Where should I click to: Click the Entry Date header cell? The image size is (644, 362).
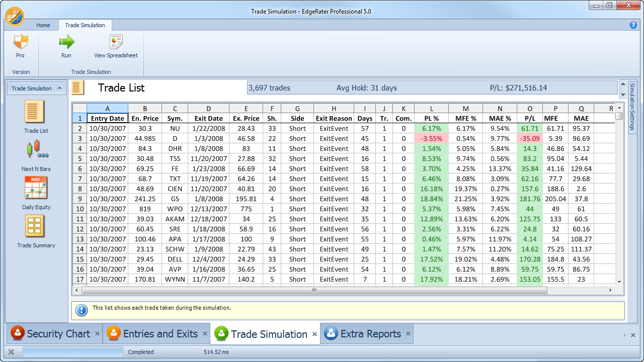tap(107, 119)
